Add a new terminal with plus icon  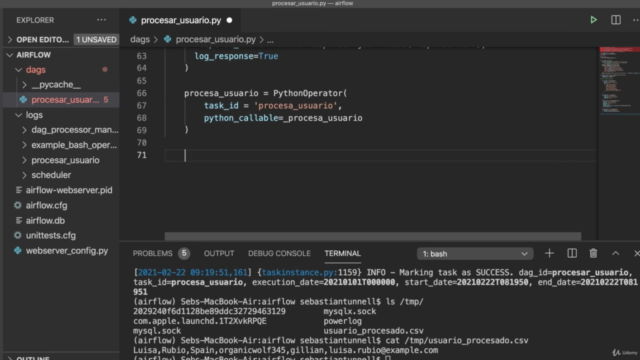tap(549, 253)
